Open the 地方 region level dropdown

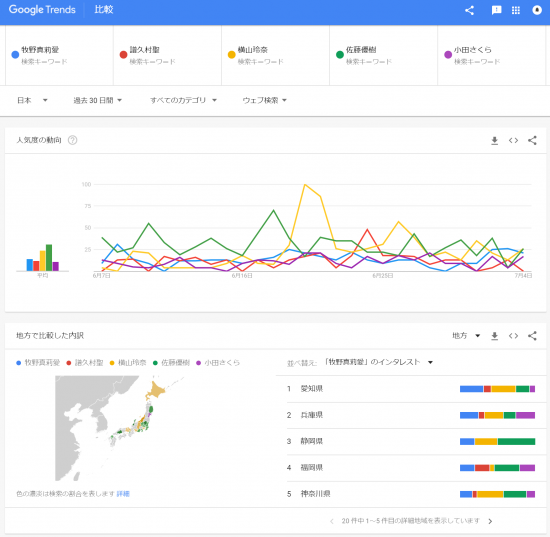466,336
